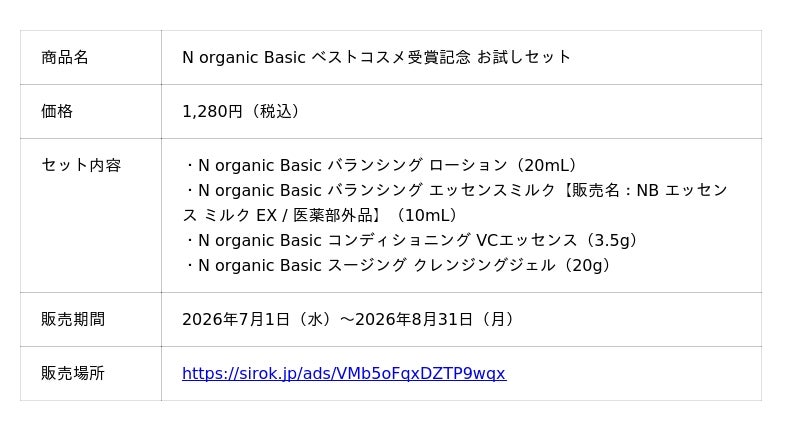Open the sirok.jp sales page link
Viewport: 800px width, 431px height.
point(344,373)
